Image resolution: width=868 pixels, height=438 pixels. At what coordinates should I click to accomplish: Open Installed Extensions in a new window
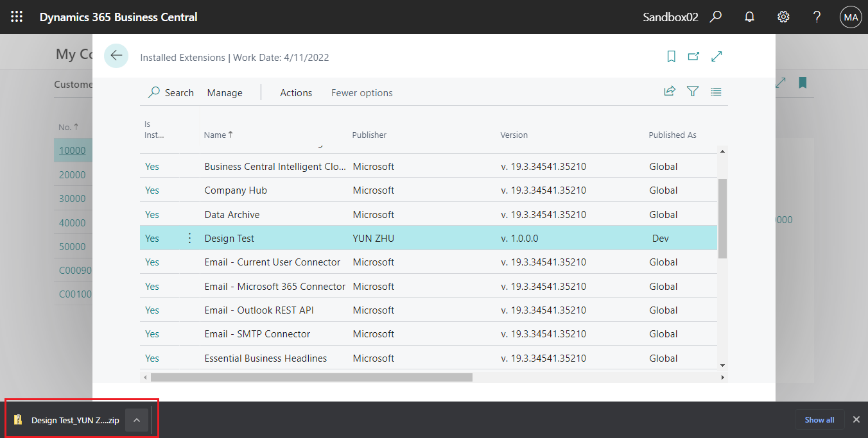693,56
